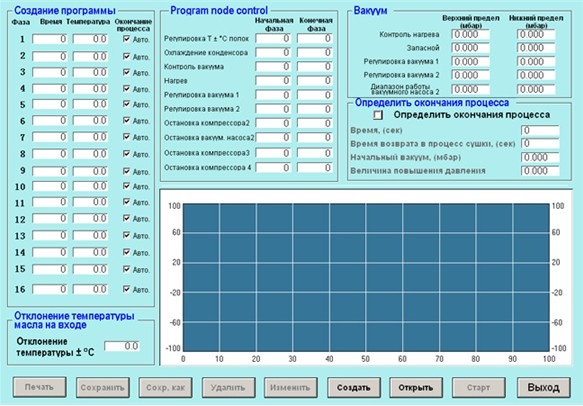
Task: Toggle Авто checkbox for phase 3
Action: coord(126,72)
